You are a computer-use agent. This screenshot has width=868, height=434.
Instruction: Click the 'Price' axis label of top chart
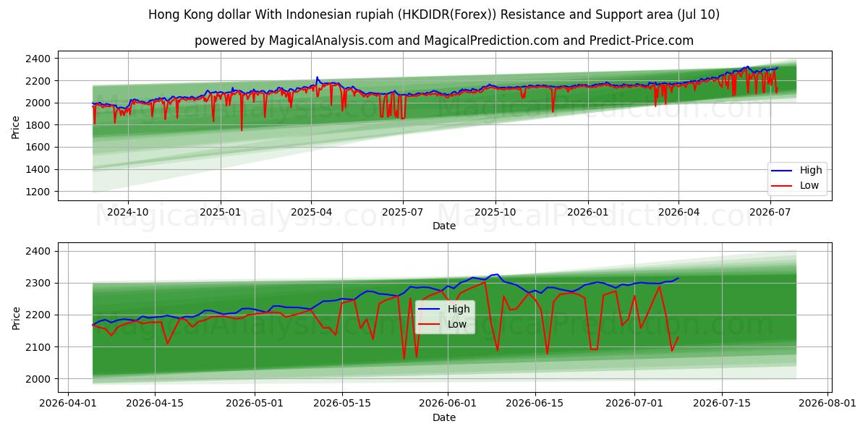point(16,126)
